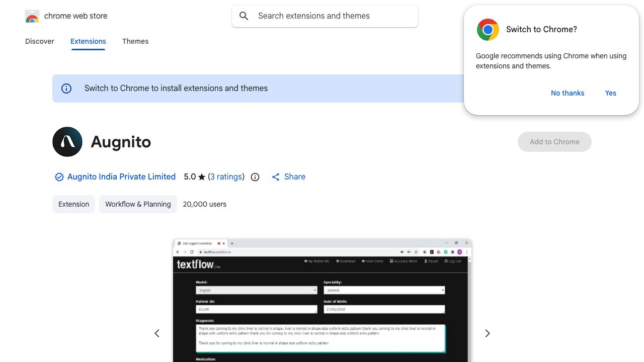The image size is (644, 362).
Task: Focus the Search extensions and themes field
Action: point(325,16)
